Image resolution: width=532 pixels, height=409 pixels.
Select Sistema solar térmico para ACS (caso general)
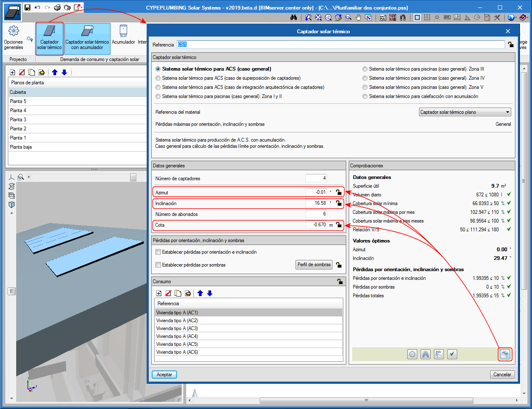(x=213, y=69)
